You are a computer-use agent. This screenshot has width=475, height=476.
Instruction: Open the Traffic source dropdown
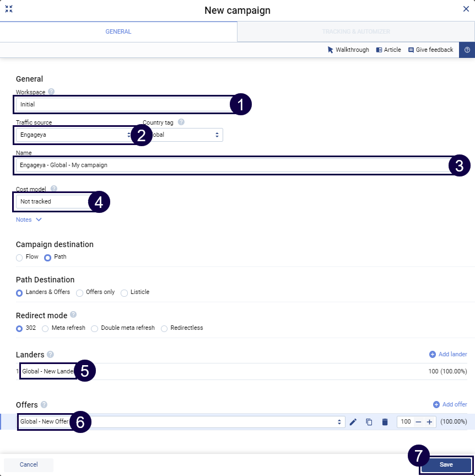[x=72, y=135]
